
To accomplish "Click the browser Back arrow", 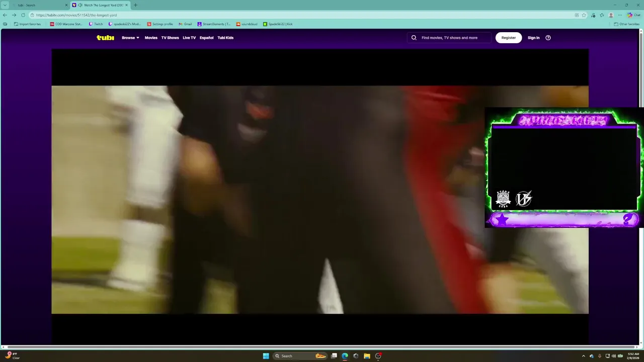I will tap(5, 15).
